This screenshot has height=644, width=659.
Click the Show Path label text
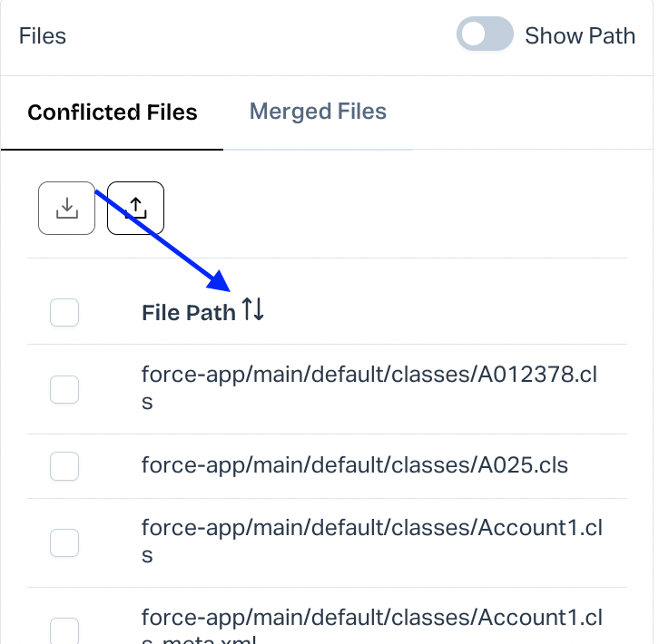pyautogui.click(x=580, y=36)
